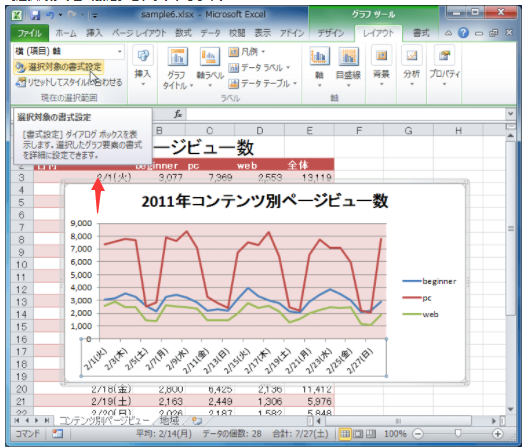Open the Undo history dropdown arrow

(x=61, y=15)
